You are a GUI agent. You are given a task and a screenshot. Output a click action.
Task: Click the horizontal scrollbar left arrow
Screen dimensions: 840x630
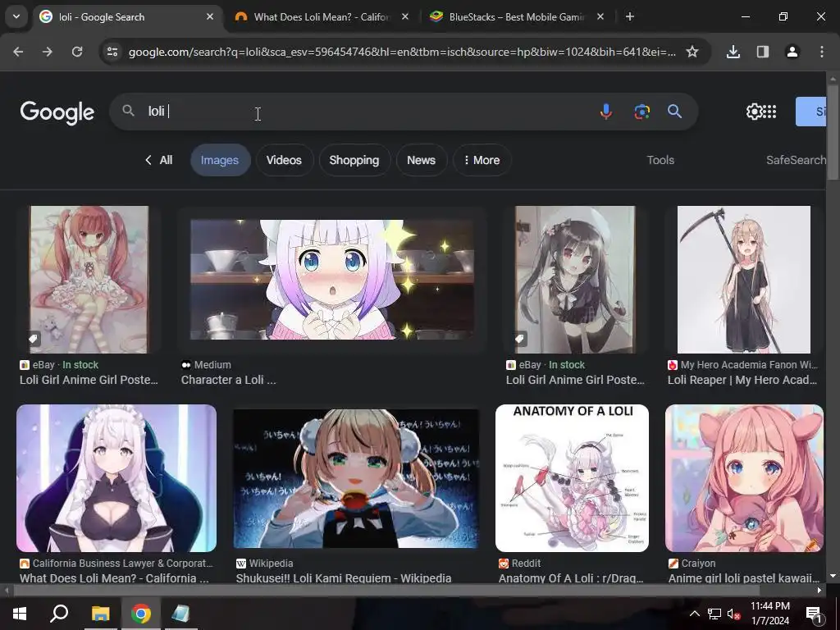7,591
